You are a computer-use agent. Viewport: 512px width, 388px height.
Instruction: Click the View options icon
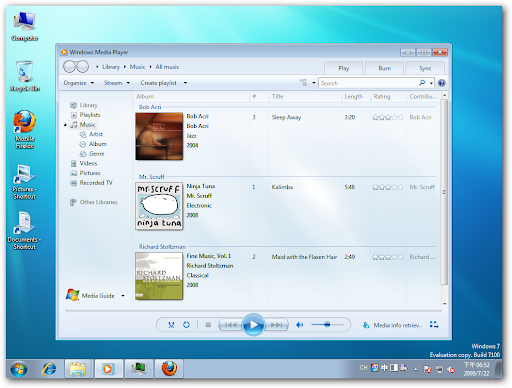pos(303,82)
